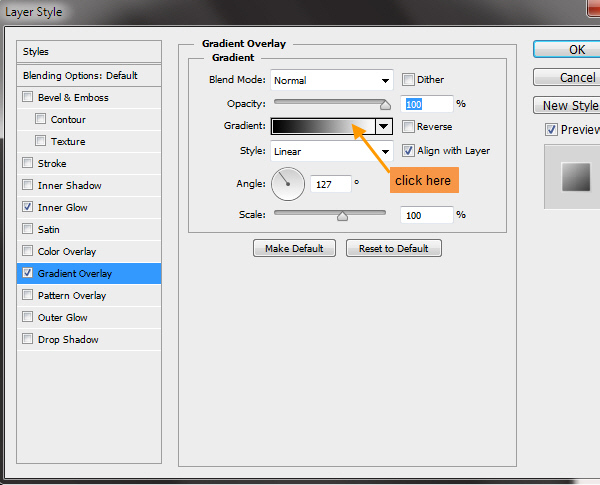
Task: Select the Bevel & Emboss style entry
Action: point(73,98)
